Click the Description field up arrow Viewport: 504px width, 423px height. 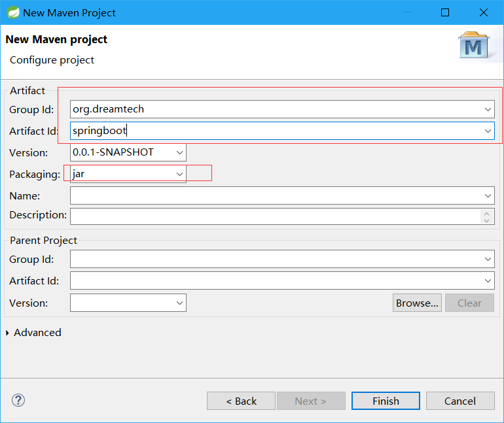tap(486, 213)
